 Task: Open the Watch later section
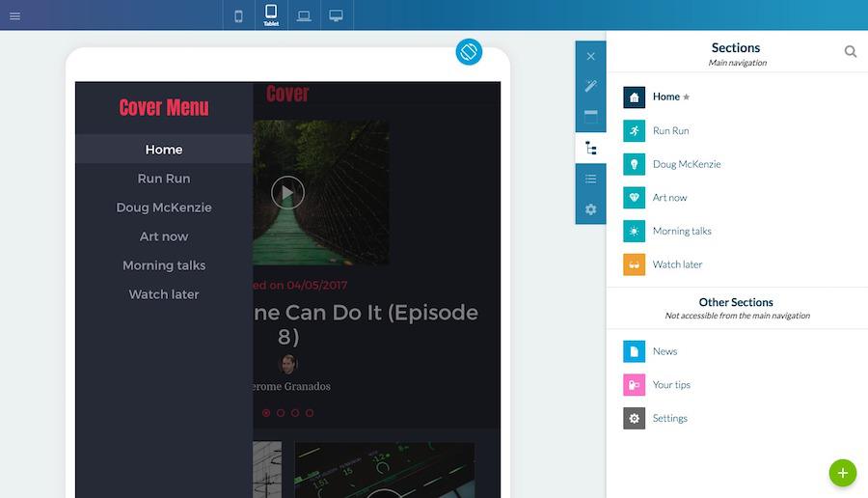[x=677, y=264]
